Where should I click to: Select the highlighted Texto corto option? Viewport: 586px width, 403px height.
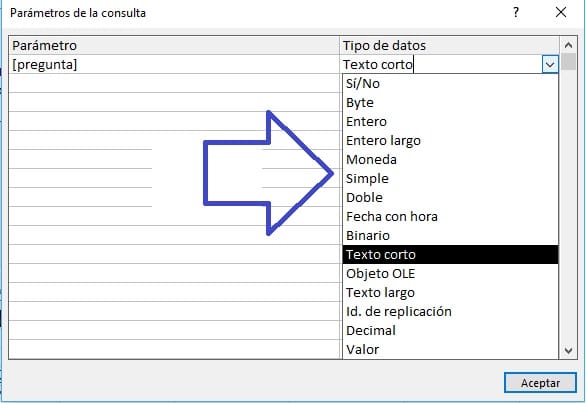click(450, 255)
